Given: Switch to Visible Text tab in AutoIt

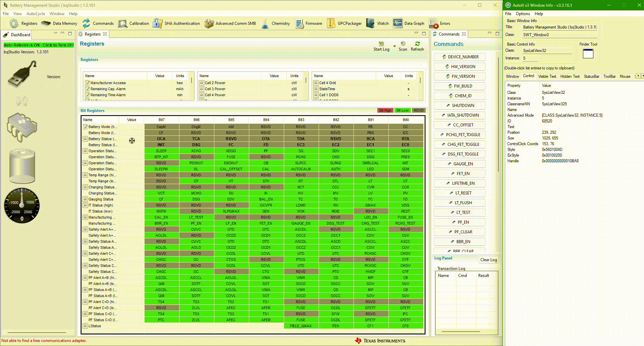Looking at the screenshot, I should [547, 76].
